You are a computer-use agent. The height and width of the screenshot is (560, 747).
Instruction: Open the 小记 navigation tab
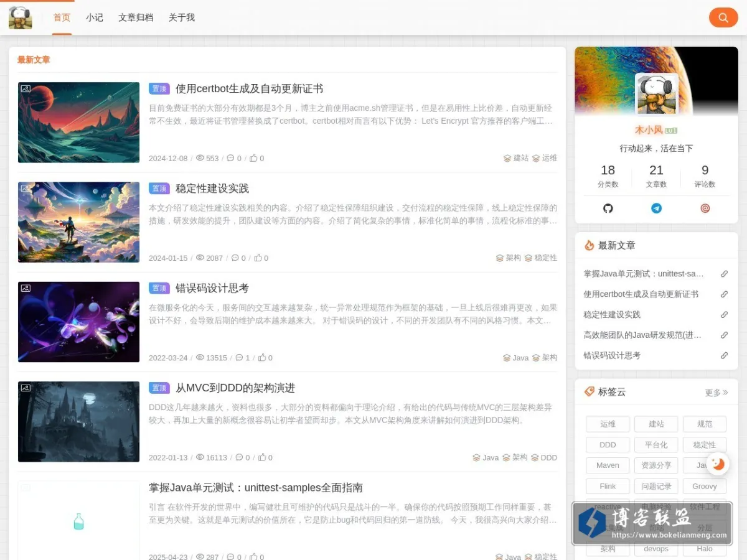pos(95,17)
